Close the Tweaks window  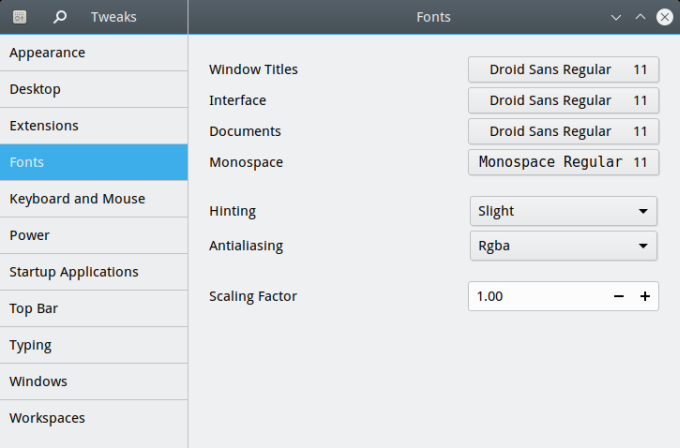pos(664,17)
